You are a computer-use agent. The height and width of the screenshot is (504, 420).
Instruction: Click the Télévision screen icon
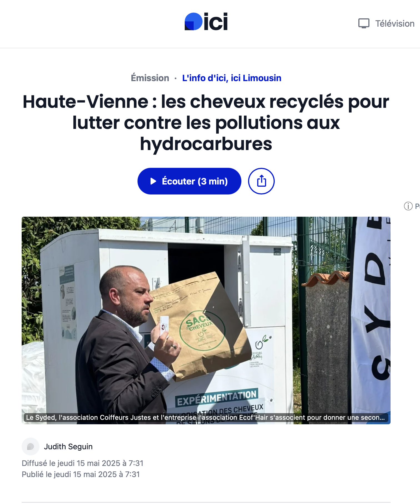(x=364, y=23)
